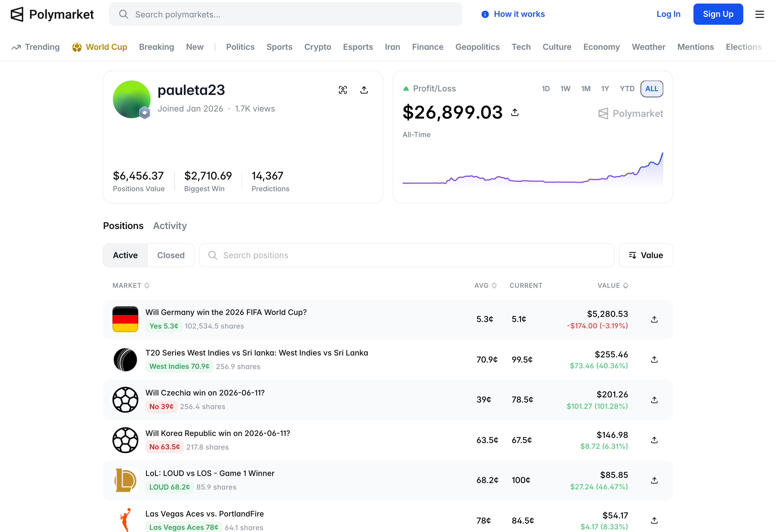Open the Will Korea Republic win market
This screenshot has width=776, height=532.
[x=218, y=434]
